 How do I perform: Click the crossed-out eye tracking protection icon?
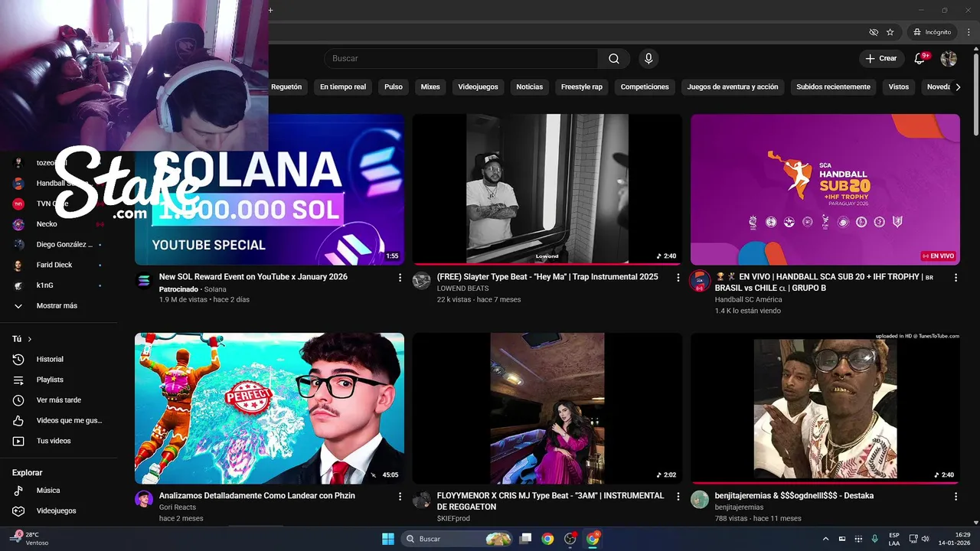874,32
